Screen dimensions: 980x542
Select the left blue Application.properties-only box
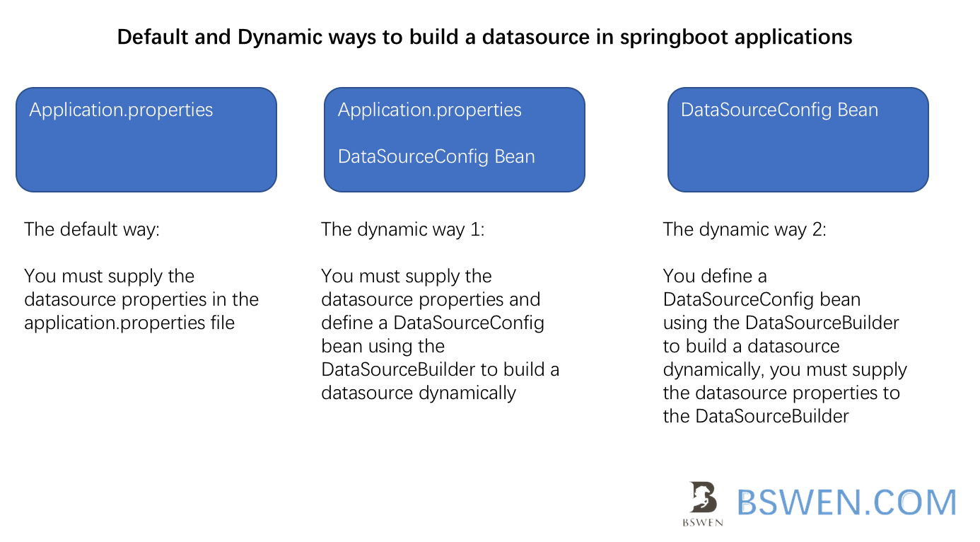coord(146,139)
